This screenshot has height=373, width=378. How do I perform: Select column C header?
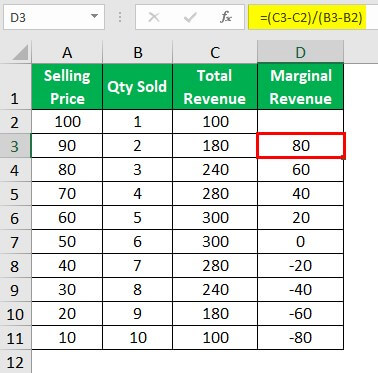coord(215,52)
